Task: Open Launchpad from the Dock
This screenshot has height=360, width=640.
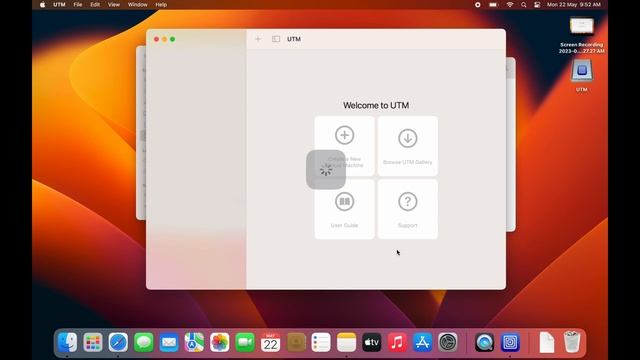Action: click(93, 342)
